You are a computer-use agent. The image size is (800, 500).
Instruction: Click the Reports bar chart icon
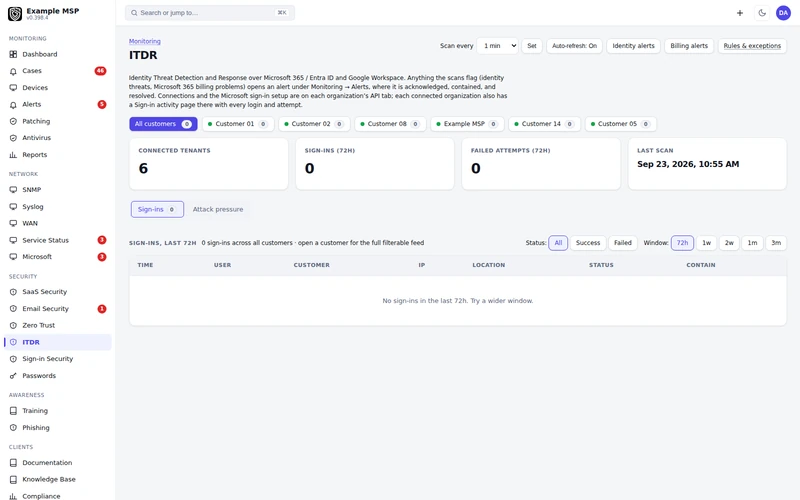tap(13, 155)
